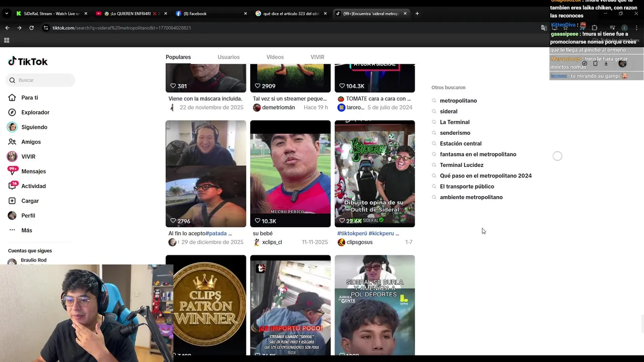
Task: Open the Actividad notifications icon
Action: pos(12,186)
